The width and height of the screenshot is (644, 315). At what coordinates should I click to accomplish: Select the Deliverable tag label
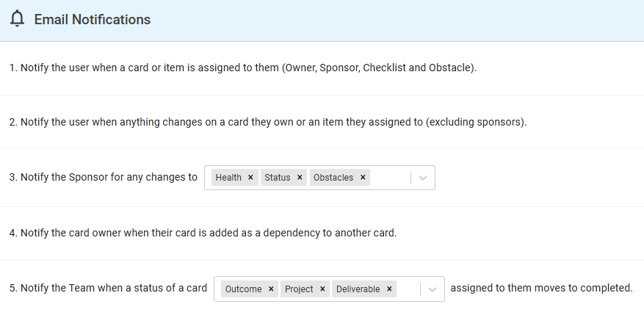[358, 289]
